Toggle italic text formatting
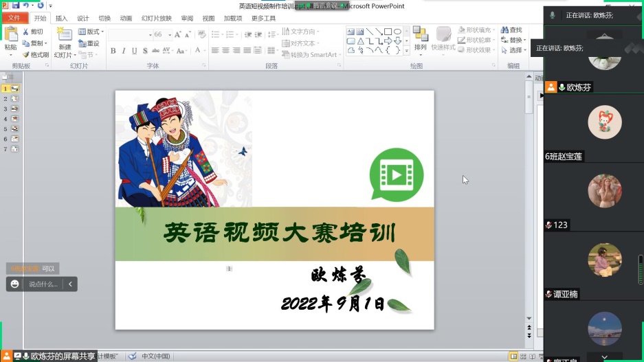The width and height of the screenshot is (644, 362). click(124, 51)
